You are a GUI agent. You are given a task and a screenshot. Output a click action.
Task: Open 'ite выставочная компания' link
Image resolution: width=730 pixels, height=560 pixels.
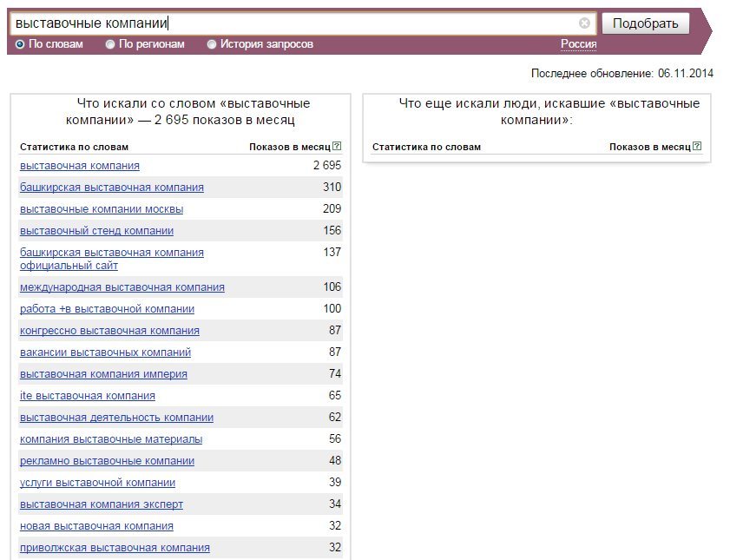[88, 396]
